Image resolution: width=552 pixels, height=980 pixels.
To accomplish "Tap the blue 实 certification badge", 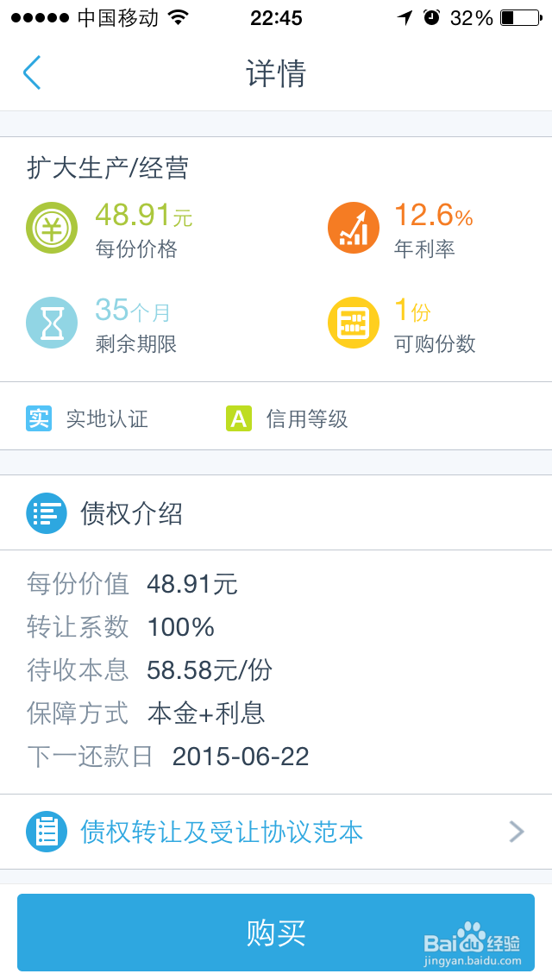I will pyautogui.click(x=39, y=418).
